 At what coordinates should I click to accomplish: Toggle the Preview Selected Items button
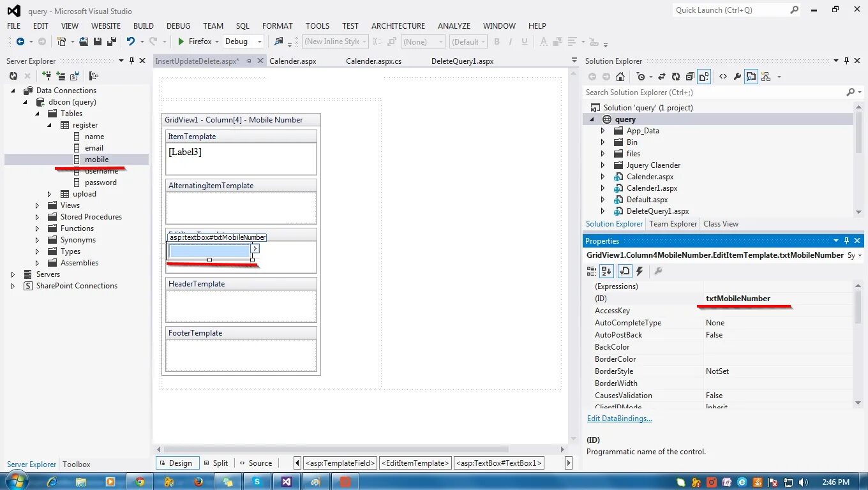751,77
